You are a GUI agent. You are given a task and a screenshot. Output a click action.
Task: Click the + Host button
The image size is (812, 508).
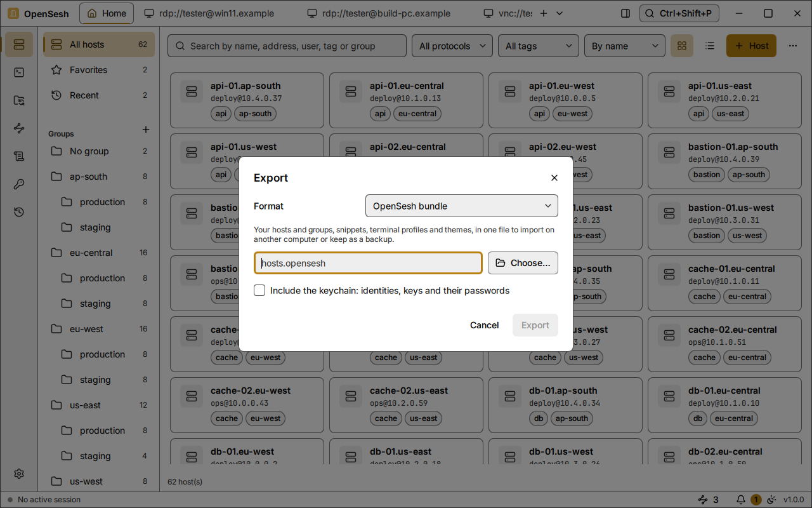click(x=751, y=46)
